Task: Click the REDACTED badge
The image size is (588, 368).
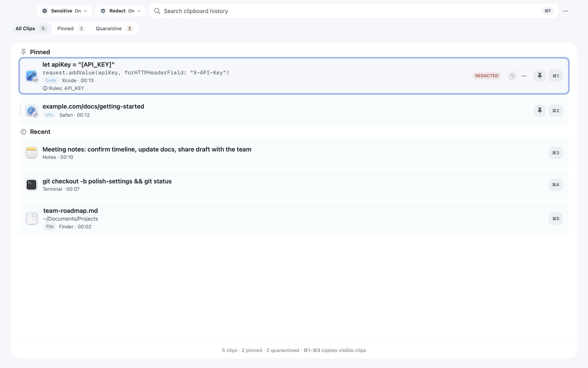Action: [487, 76]
